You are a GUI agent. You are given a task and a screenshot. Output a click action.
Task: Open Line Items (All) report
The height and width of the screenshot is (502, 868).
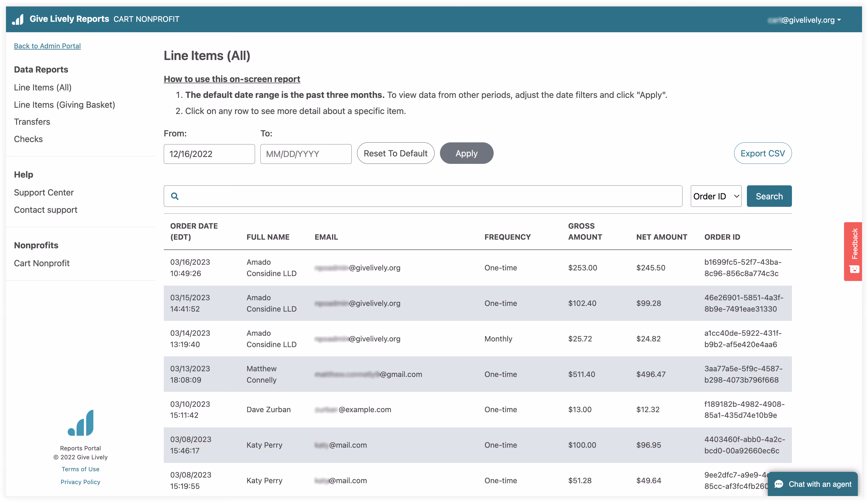(x=43, y=87)
